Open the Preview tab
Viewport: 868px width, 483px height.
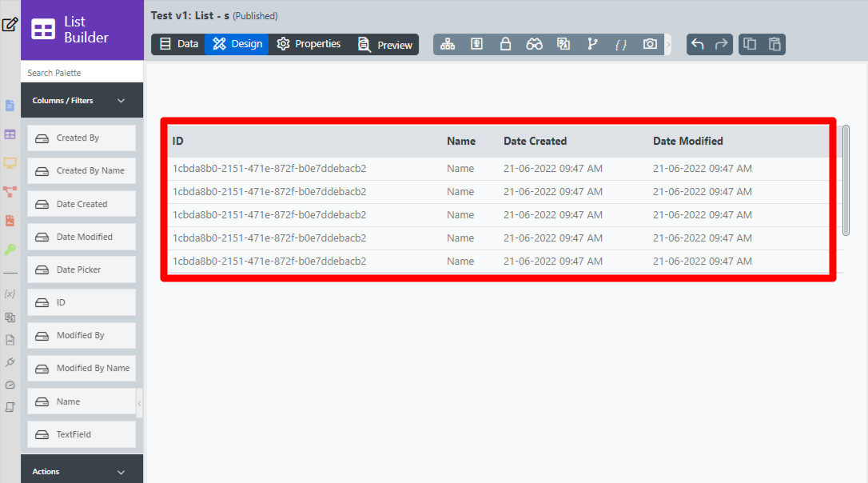tap(385, 45)
